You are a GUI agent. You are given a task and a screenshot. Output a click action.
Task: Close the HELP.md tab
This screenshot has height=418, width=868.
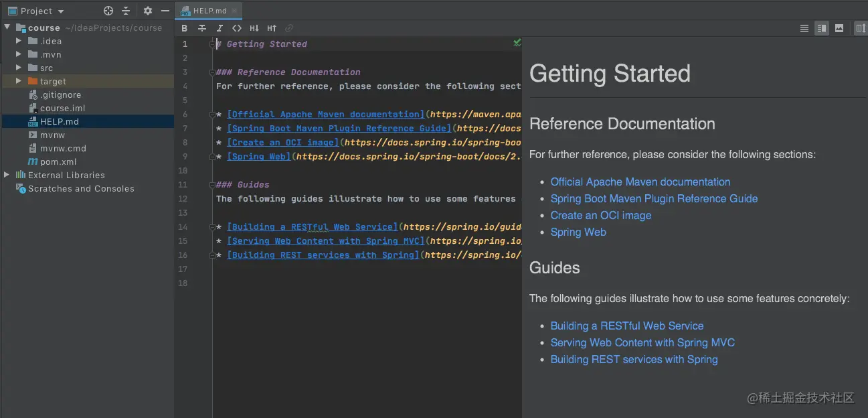235,11
